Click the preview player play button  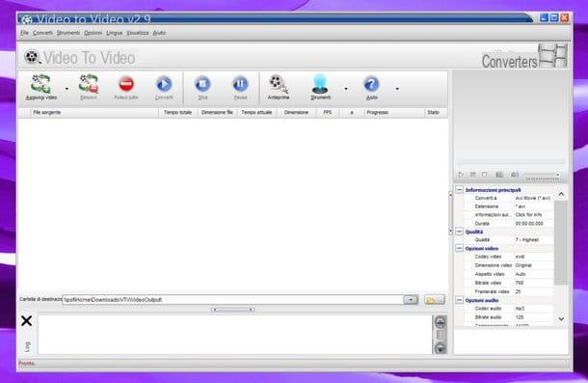(x=461, y=175)
